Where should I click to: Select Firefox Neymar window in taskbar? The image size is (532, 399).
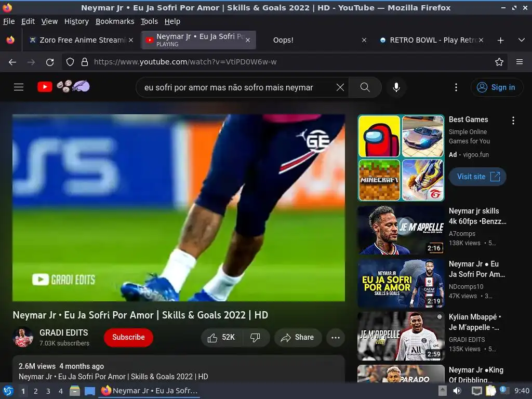[149, 391]
